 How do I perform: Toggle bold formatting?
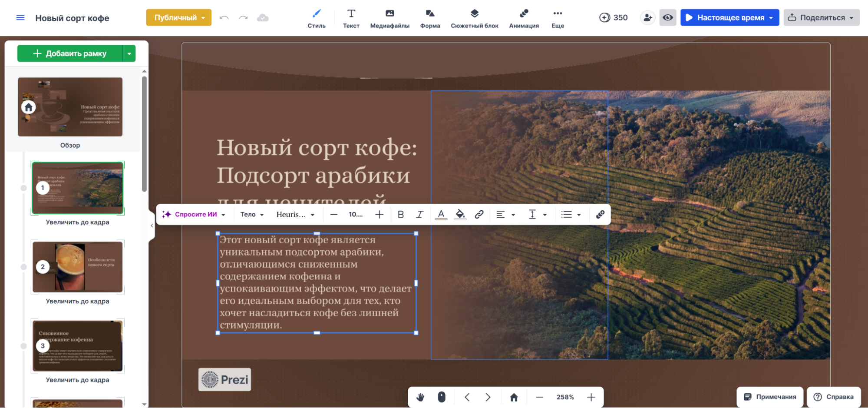(400, 214)
